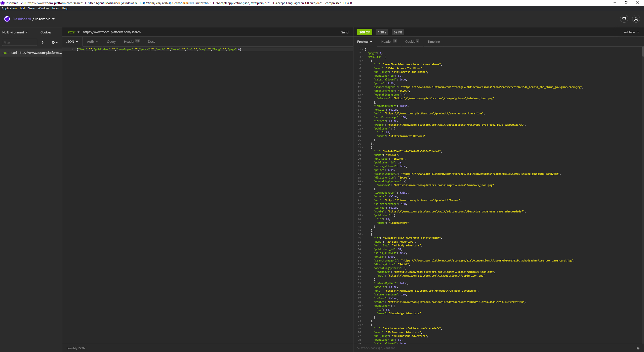Open the account user icon

click(636, 19)
